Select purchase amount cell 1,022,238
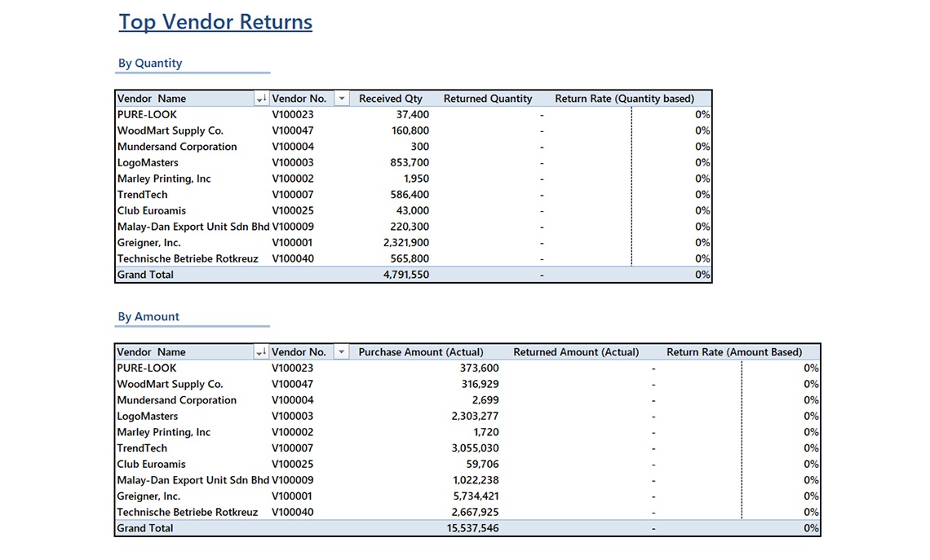This screenshot has width=930, height=560. tap(476, 481)
